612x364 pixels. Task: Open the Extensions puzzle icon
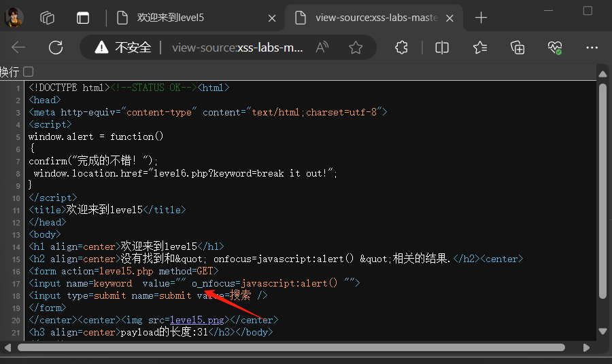click(402, 48)
